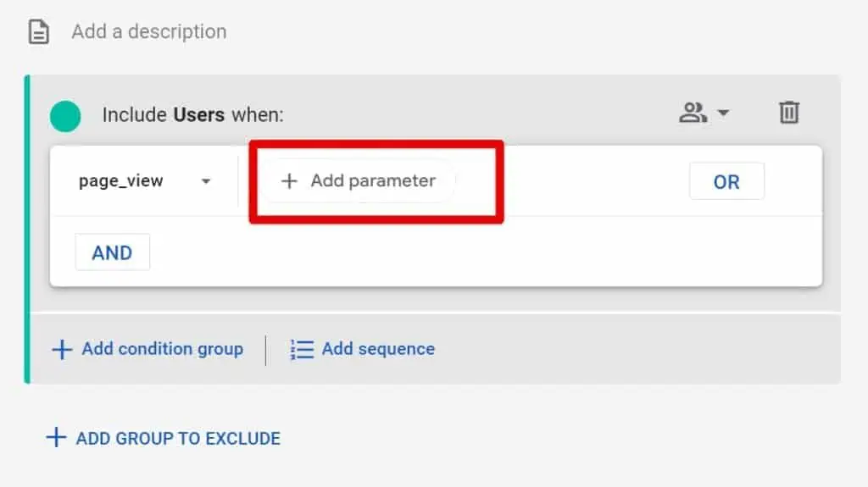Add an OR condition
Viewport: 868px width, 487px height.
pos(726,181)
